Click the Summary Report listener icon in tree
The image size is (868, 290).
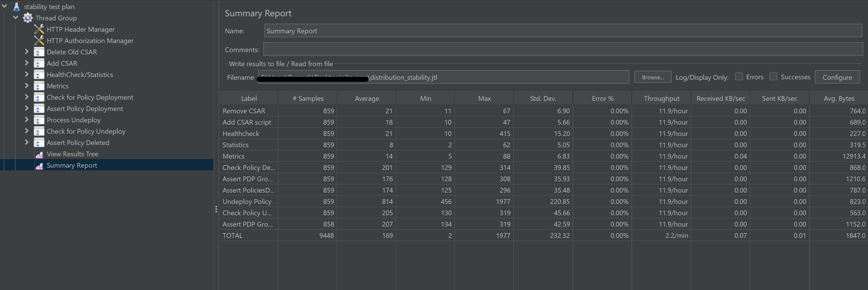tap(39, 166)
